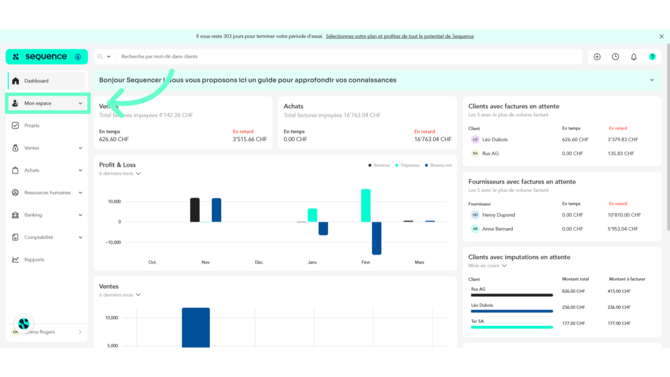Open the notifications bell

pos(634,56)
